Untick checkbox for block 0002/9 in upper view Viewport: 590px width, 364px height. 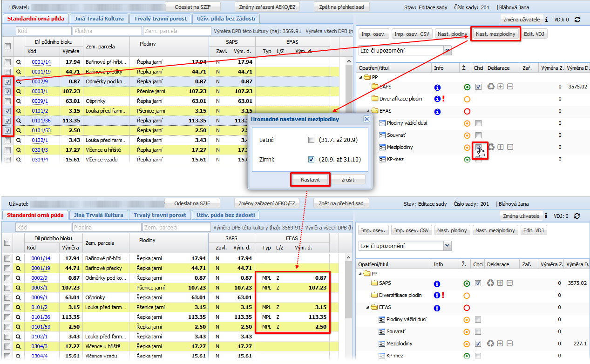tap(7, 81)
